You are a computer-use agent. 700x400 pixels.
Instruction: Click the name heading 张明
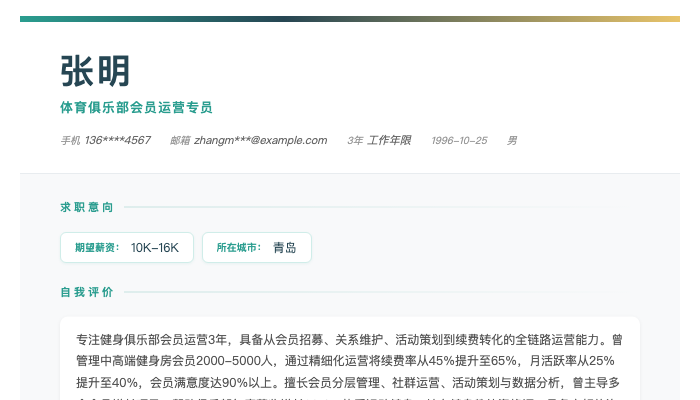pyautogui.click(x=95, y=71)
